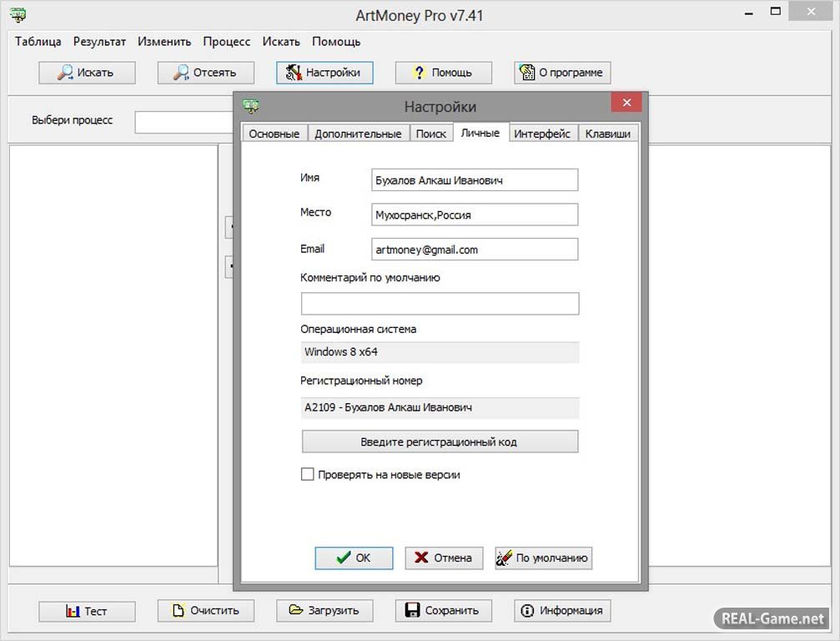Confirm settings with the OK button

click(354, 558)
